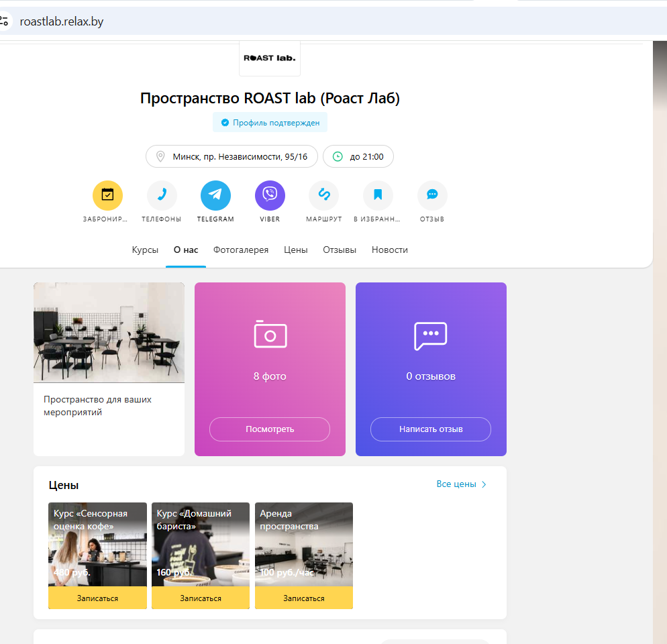Sign up for Сенсорная оценка кофе course
This screenshot has height=644, width=667.
click(97, 598)
